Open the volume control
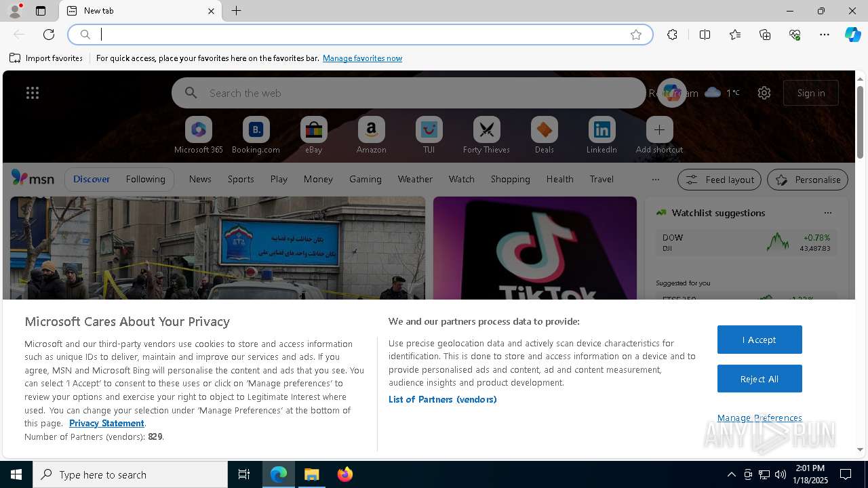 pos(780,474)
